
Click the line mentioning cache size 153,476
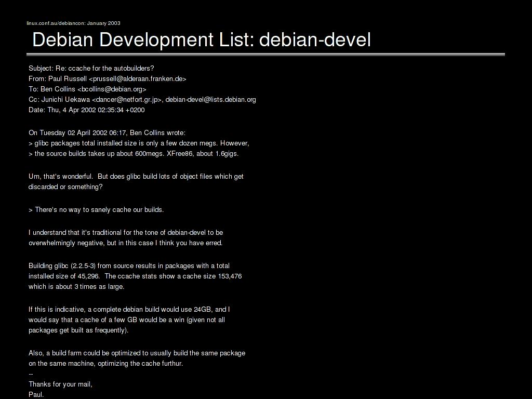click(x=135, y=276)
